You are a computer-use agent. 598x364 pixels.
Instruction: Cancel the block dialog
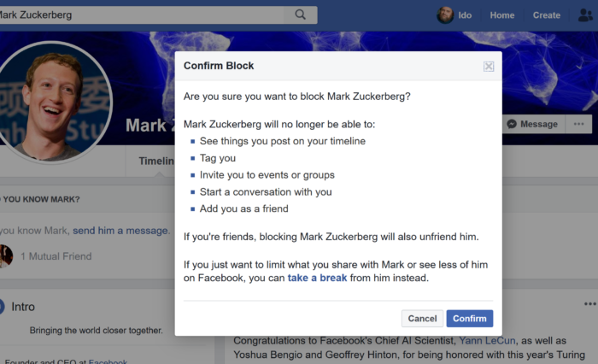[x=422, y=319]
